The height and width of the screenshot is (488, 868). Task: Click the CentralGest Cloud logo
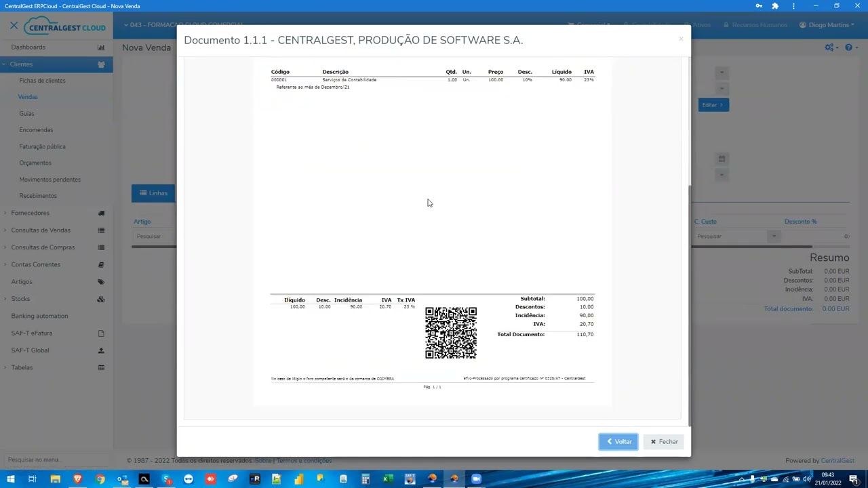point(64,26)
